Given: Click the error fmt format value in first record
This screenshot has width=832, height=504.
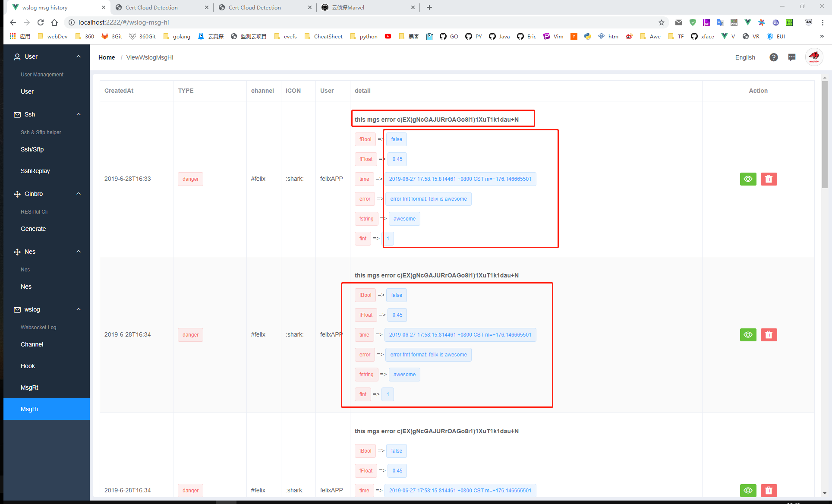Looking at the screenshot, I should pyautogui.click(x=429, y=199).
